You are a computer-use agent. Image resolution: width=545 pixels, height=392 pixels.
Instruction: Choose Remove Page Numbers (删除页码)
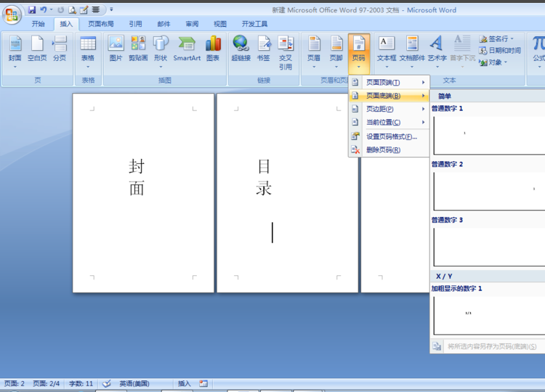pos(389,150)
